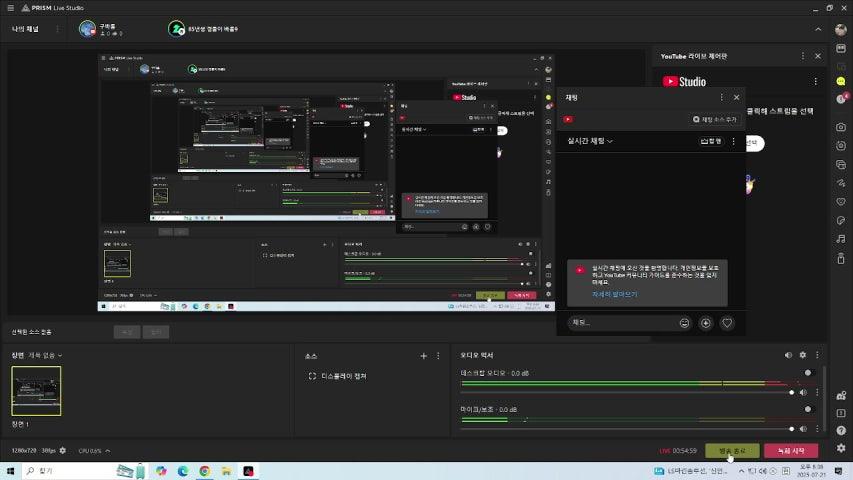Viewport: 853px width, 480px height.
Task: Select the 장면 1 scene thumbnail
Action: pyautogui.click(x=36, y=391)
